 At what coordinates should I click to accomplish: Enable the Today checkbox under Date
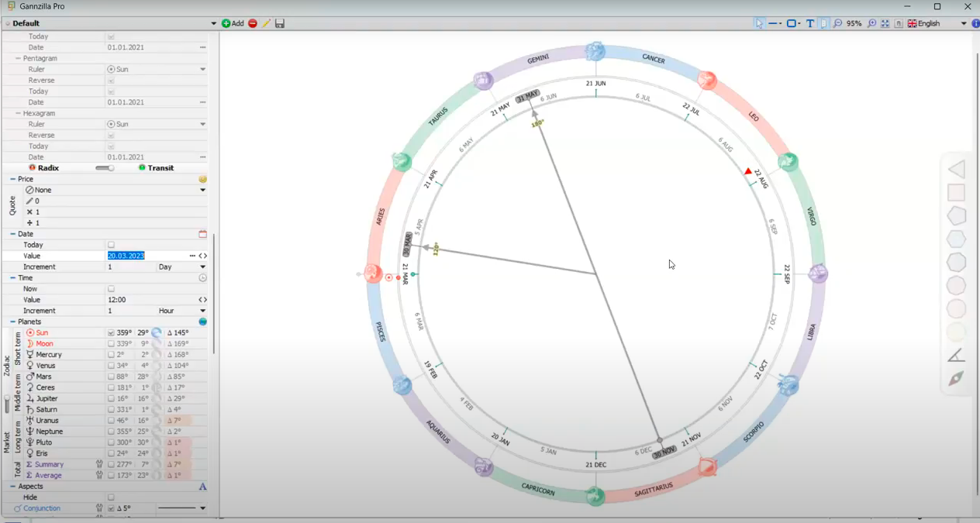(111, 245)
